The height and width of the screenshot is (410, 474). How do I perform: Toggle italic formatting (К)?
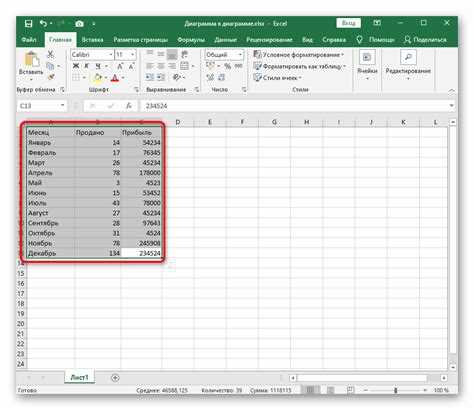coord(87,66)
